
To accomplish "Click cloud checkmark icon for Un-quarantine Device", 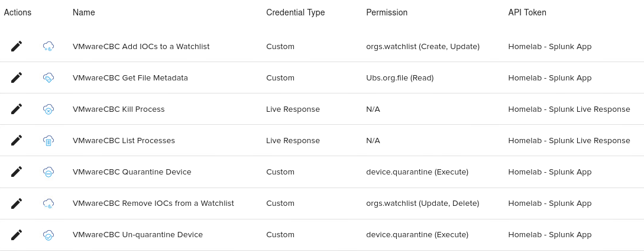I will pos(48,234).
